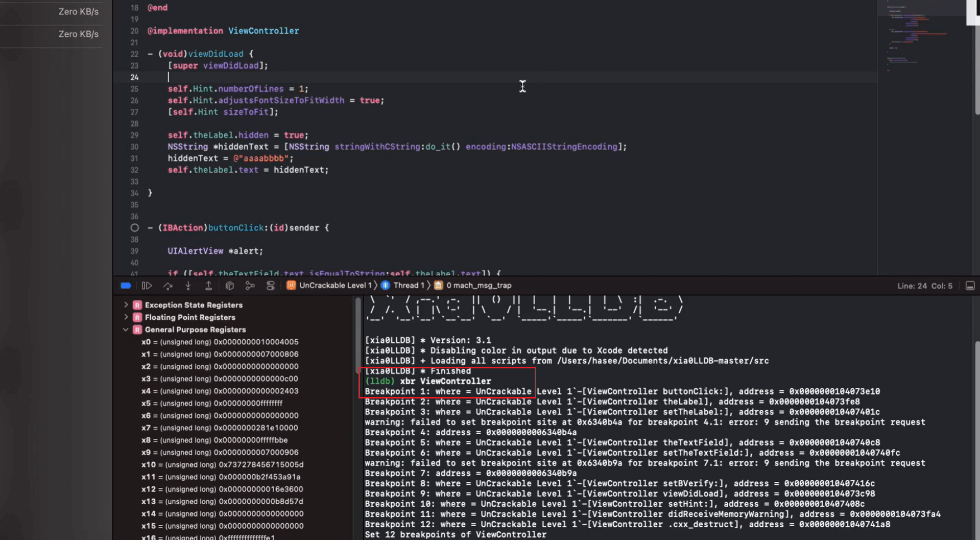Image resolution: width=980 pixels, height=540 pixels.
Task: Toggle the blue breakpoints activation button
Action: (x=126, y=286)
